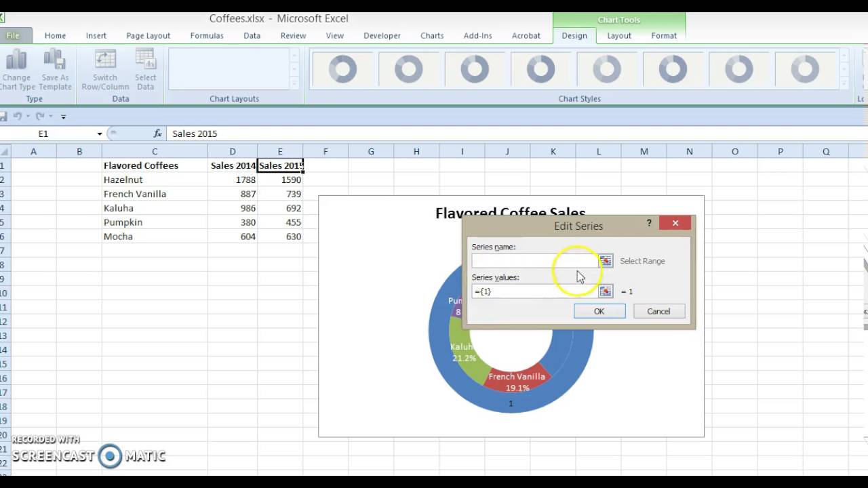Click the Series values range selector icon

click(606, 291)
